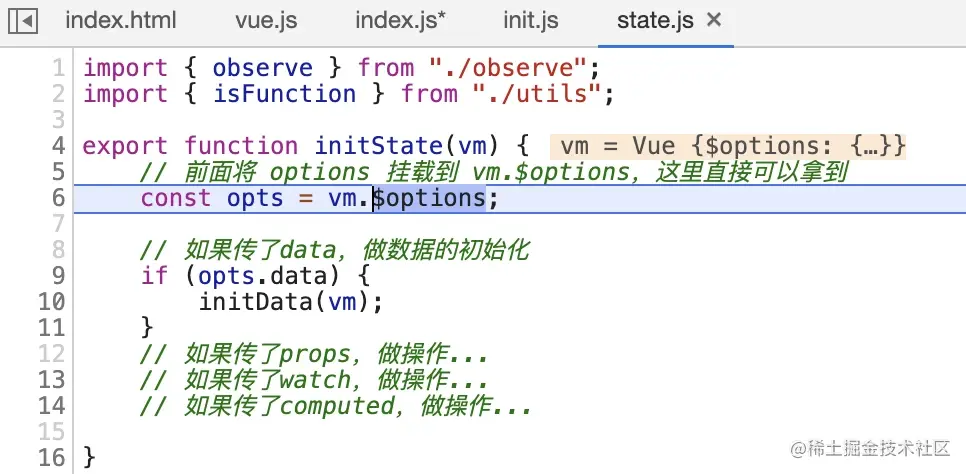Click the inline vm = Vue value hint
This screenshot has height=474, width=966.
pyautogui.click(x=728, y=146)
